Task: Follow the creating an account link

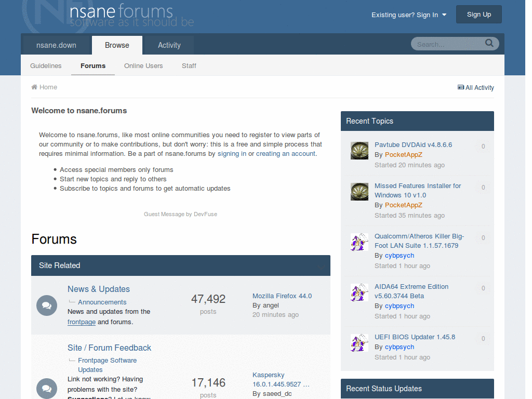Action: click(x=286, y=154)
